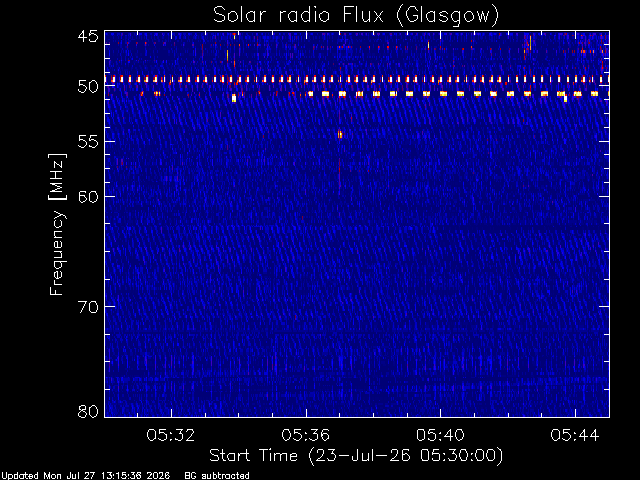Click the 'BG subtracted' label
This screenshot has width=640, height=480.
pyautogui.click(x=217, y=476)
